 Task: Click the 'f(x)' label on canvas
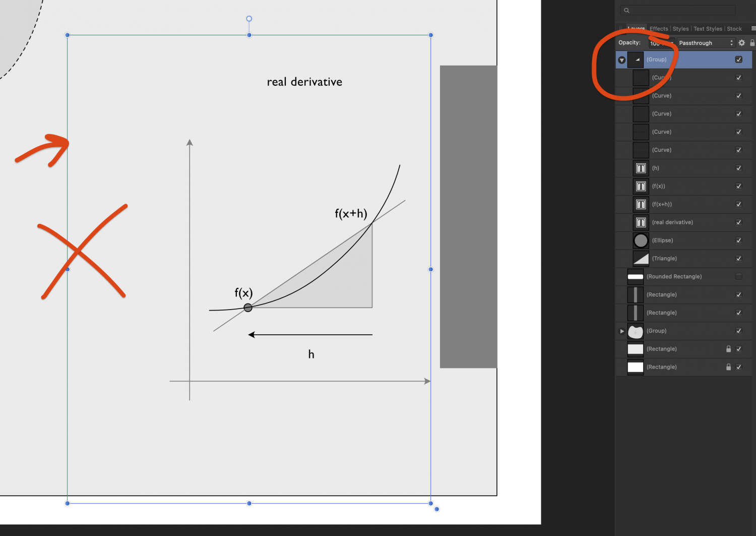[x=243, y=293]
